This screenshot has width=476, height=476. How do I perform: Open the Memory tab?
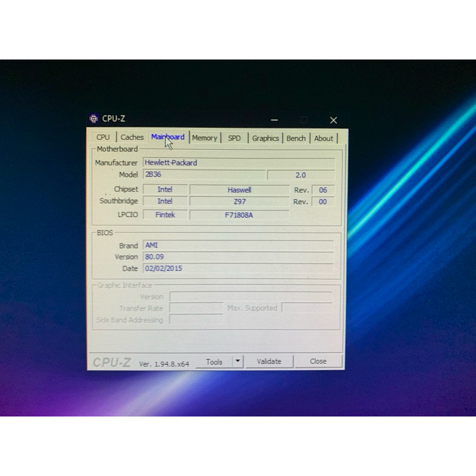pos(205,138)
